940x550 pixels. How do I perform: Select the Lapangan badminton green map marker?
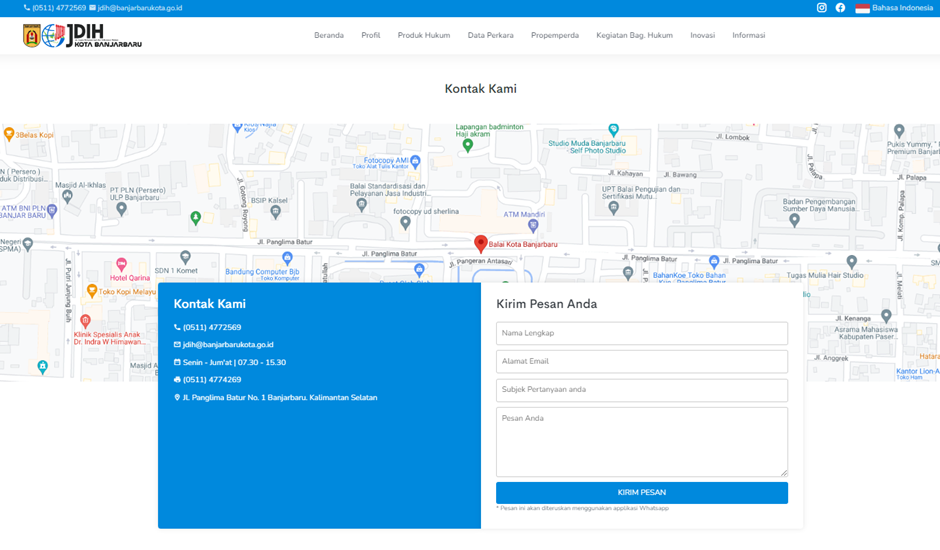coord(467,145)
